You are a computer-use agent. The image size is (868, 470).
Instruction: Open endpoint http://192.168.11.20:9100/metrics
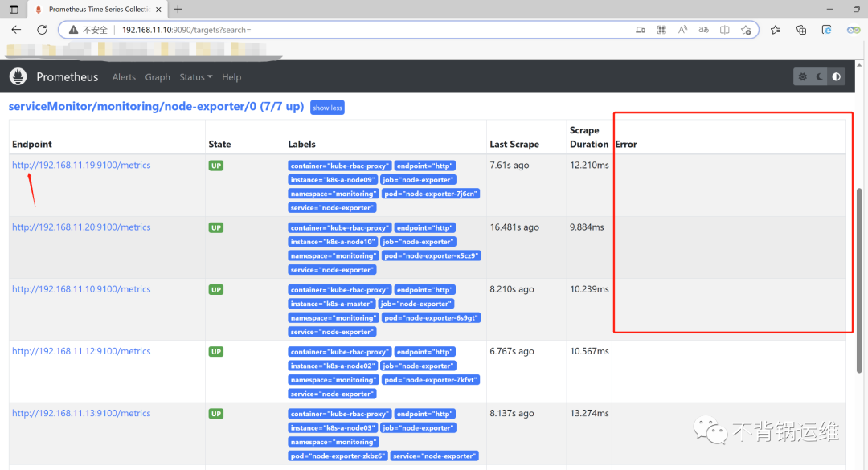coord(81,227)
